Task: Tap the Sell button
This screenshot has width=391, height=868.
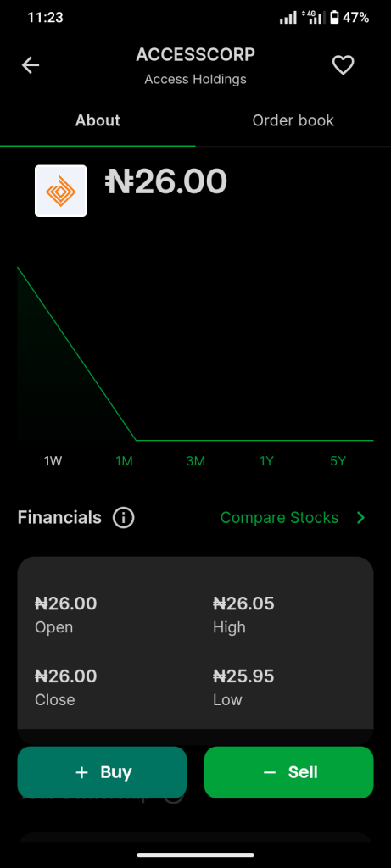Action: coord(289,772)
